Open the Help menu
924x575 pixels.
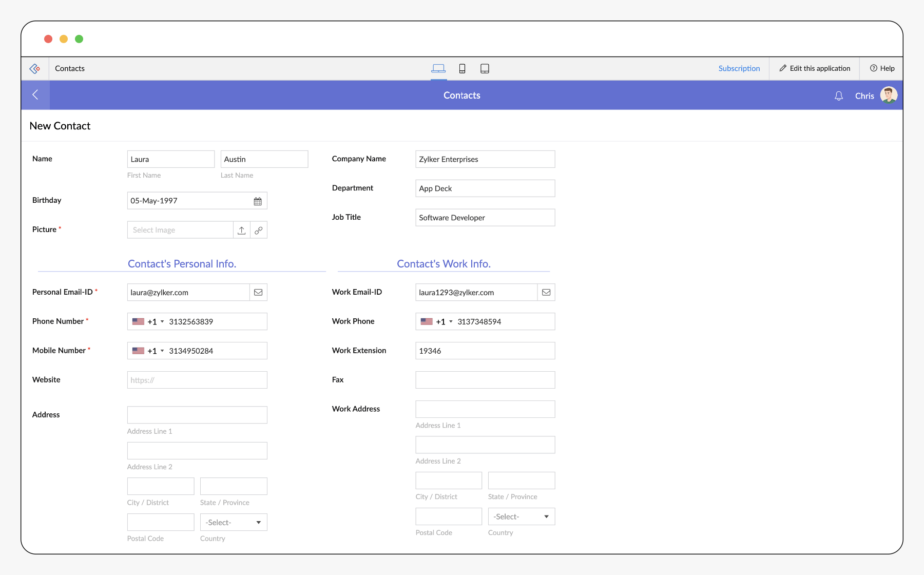click(882, 69)
